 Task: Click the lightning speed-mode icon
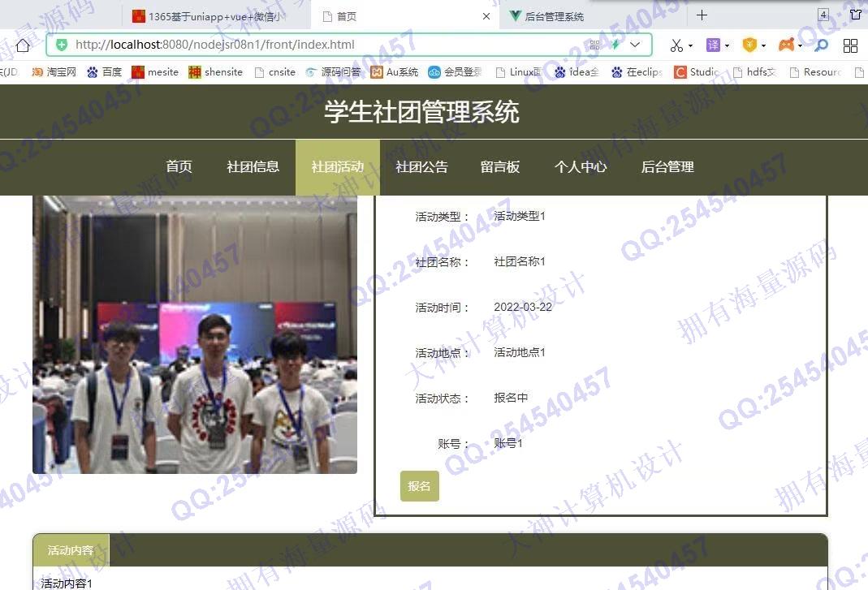click(615, 45)
